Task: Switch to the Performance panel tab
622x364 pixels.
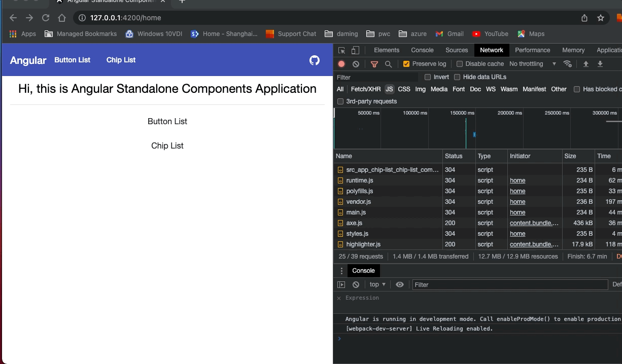Action: [532, 50]
